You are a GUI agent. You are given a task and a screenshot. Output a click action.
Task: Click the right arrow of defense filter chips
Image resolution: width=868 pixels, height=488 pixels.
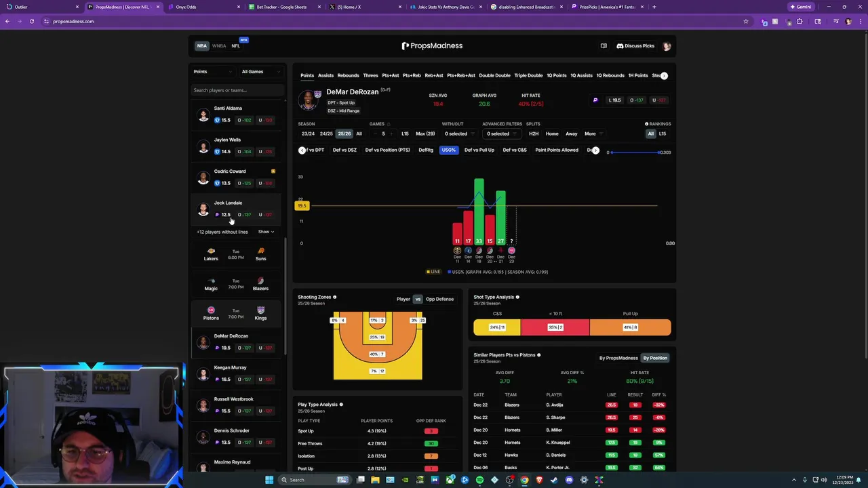coord(595,150)
